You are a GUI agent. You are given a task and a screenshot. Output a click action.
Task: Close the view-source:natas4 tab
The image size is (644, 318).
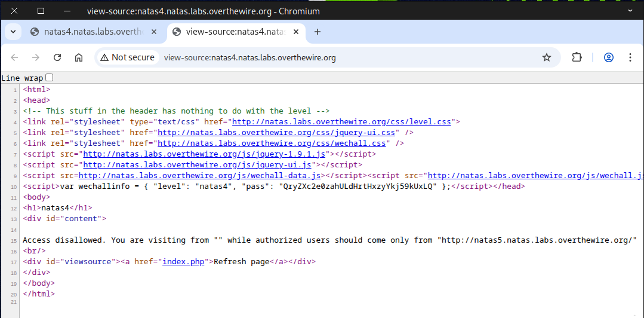[297, 32]
